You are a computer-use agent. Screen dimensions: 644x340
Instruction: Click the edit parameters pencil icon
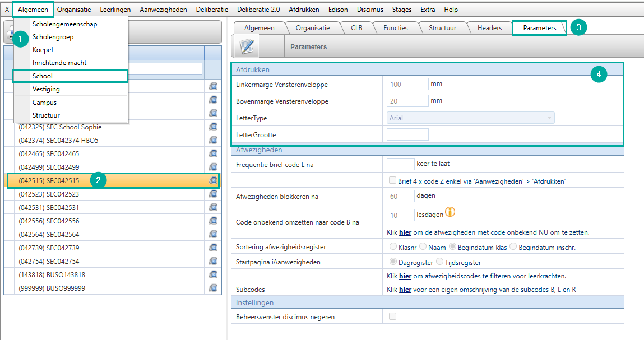(x=247, y=46)
